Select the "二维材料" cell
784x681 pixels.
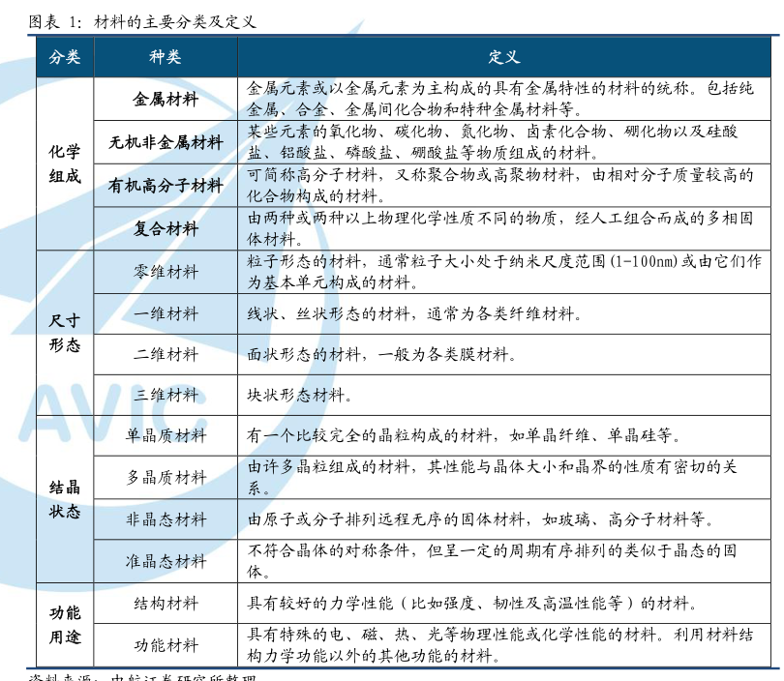[166, 354]
